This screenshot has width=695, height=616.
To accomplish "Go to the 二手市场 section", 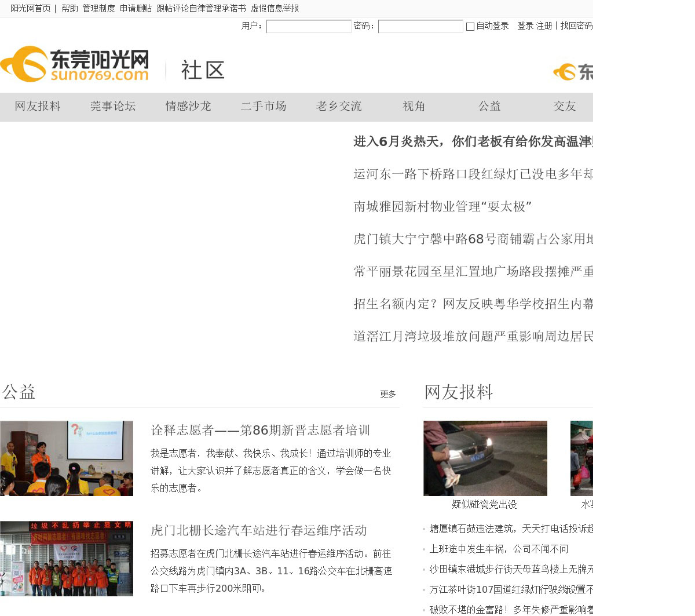I will coord(264,107).
